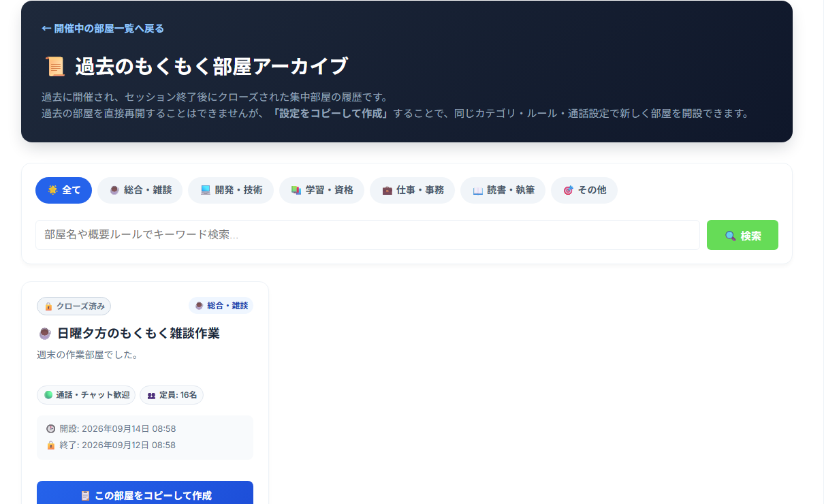Screen dimensions: 824x504
Task: Click the green dot in 通話・チャット歓迎 tag
Action: [x=48, y=395]
